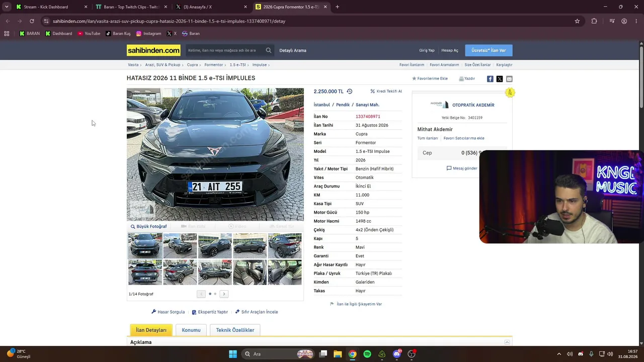Collapse the Açıklama section arrow
This screenshot has width=644, height=362.
507,342
